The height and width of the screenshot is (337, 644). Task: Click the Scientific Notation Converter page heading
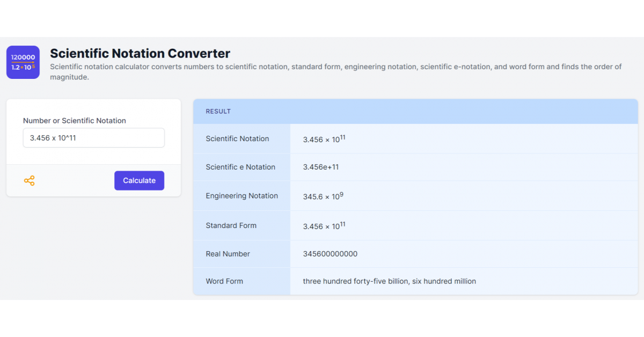pyautogui.click(x=140, y=54)
